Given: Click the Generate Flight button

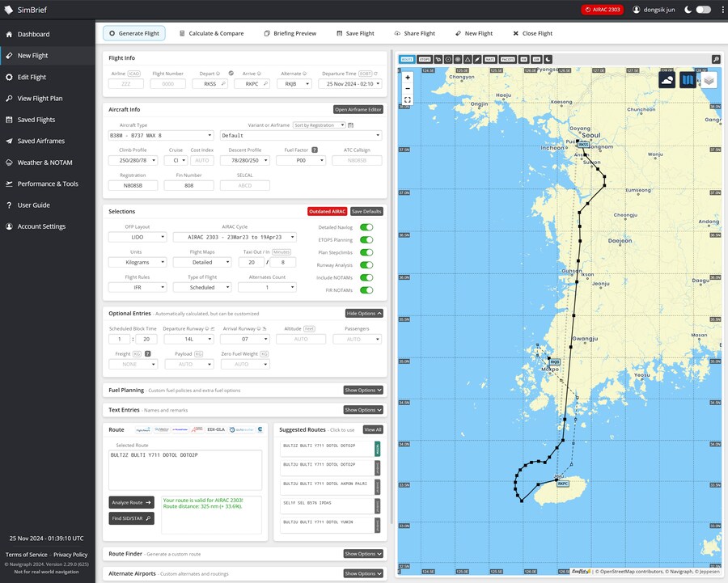Looking at the screenshot, I should point(134,33).
